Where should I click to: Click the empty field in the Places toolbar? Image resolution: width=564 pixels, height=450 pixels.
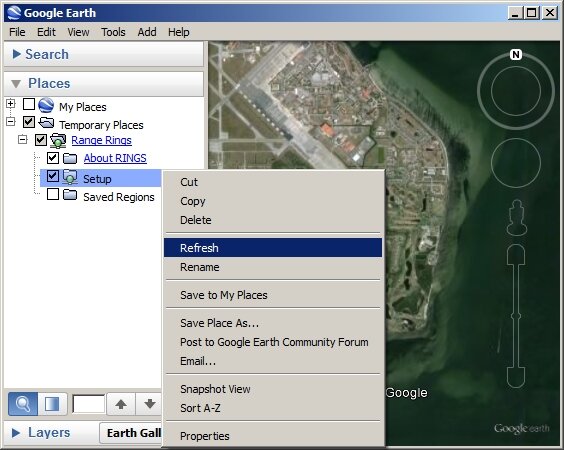coord(88,404)
